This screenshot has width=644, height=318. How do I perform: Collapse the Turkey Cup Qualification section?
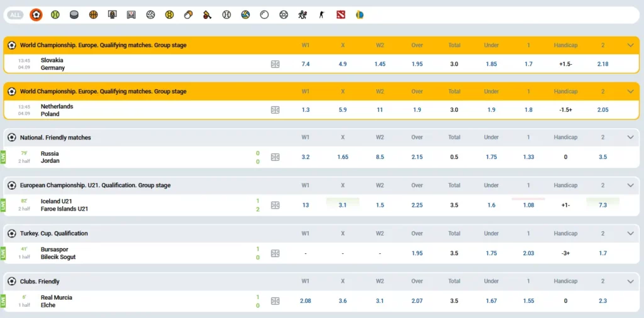(x=630, y=233)
